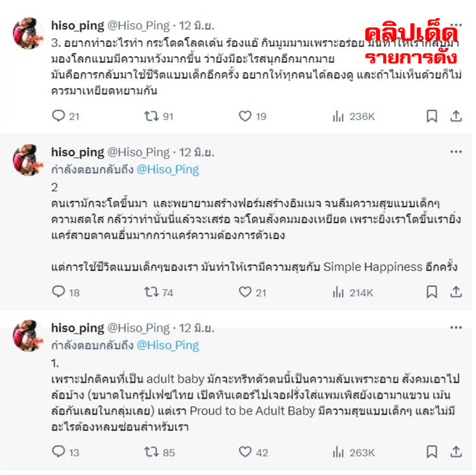The image size is (476, 475).
Task: Open the more options menu on the second tweet
Action: pos(456,152)
